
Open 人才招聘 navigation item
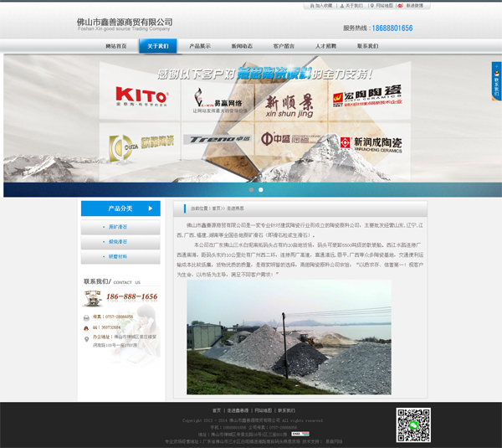325,46
